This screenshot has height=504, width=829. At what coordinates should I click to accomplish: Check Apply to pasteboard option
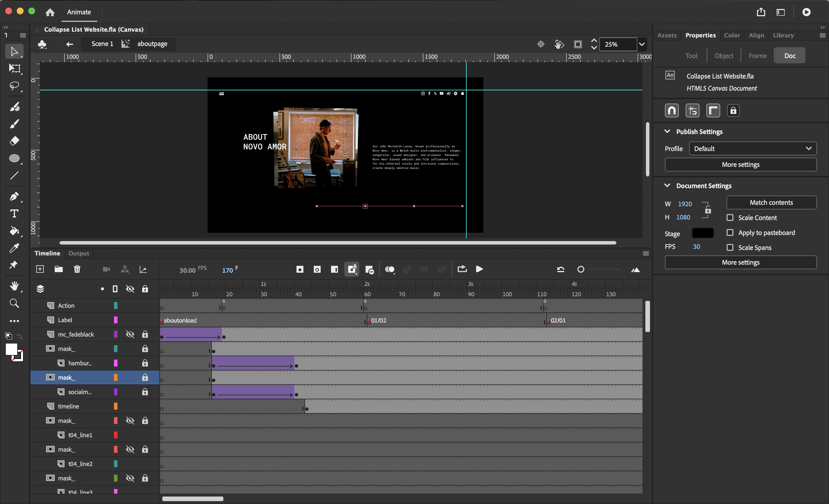tap(730, 233)
